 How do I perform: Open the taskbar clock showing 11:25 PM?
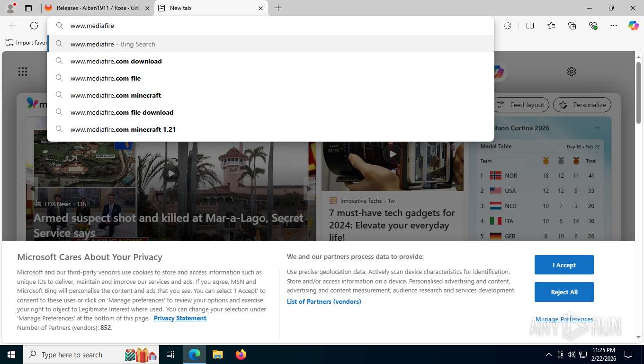point(603,355)
